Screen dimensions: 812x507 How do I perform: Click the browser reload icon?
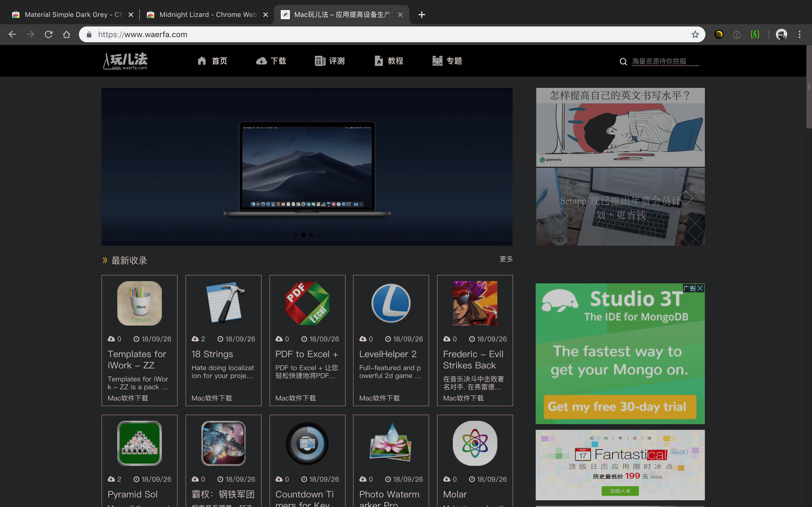(49, 35)
